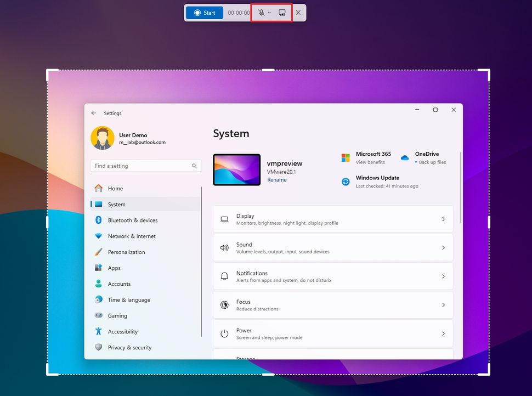Select the Accessibility person icon
The height and width of the screenshot is (396, 532).
(99, 331)
